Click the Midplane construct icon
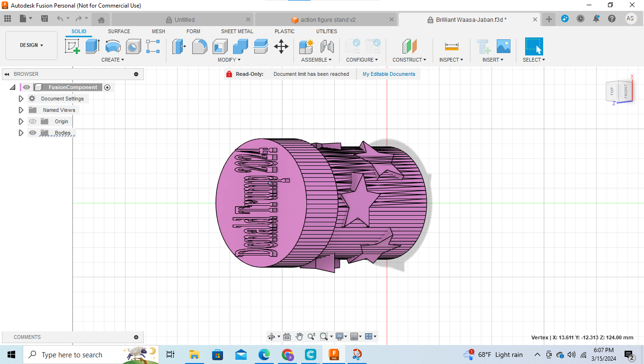Image resolution: width=644 pixels, height=364 pixels. [x=409, y=46]
